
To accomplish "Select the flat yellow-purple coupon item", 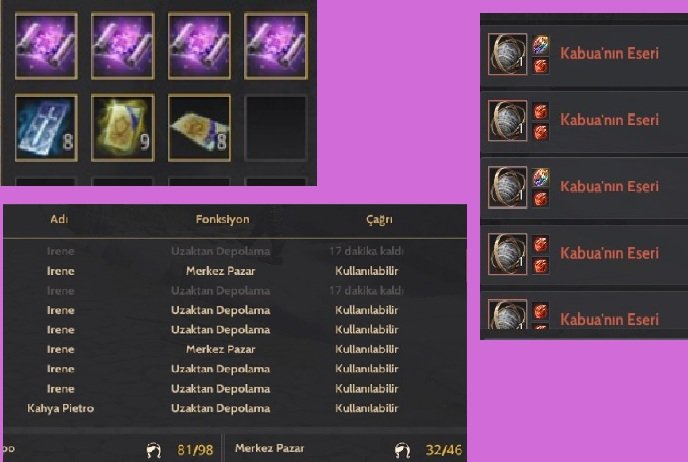I will coord(199,128).
